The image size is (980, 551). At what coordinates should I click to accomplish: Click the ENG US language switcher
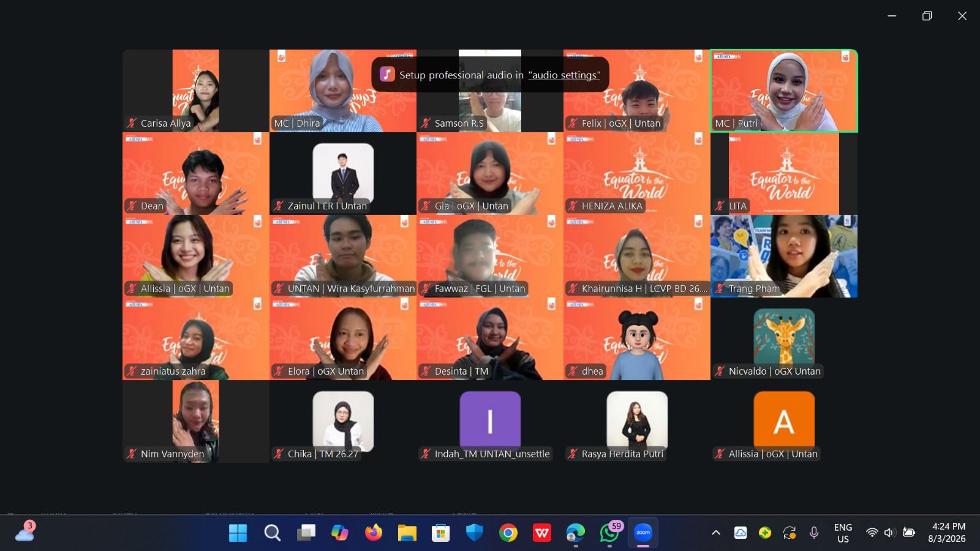click(x=843, y=533)
